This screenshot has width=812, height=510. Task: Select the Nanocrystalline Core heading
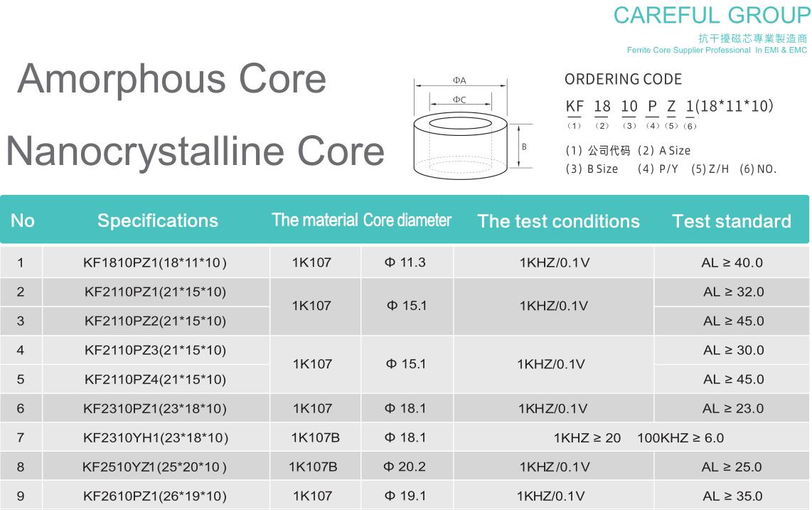pos(195,151)
